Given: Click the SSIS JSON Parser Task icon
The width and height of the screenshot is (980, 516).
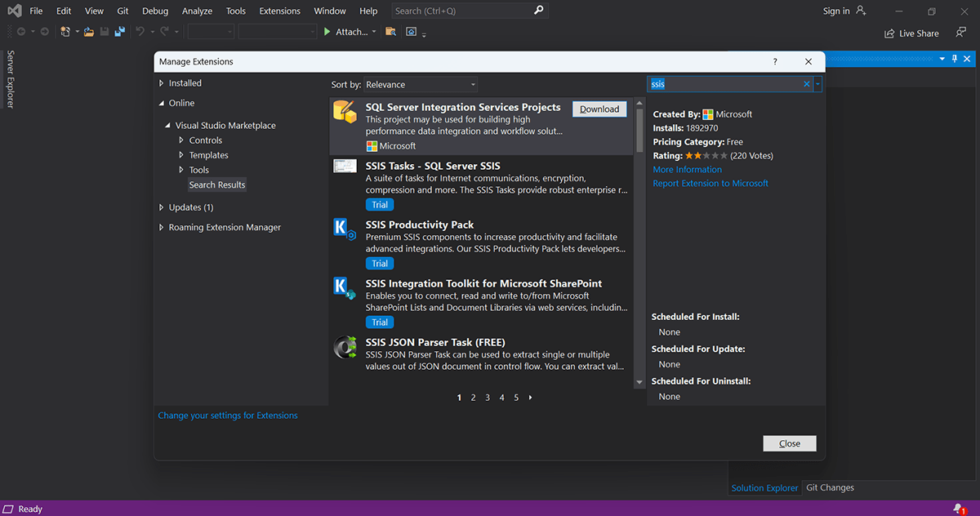Looking at the screenshot, I should 345,347.
